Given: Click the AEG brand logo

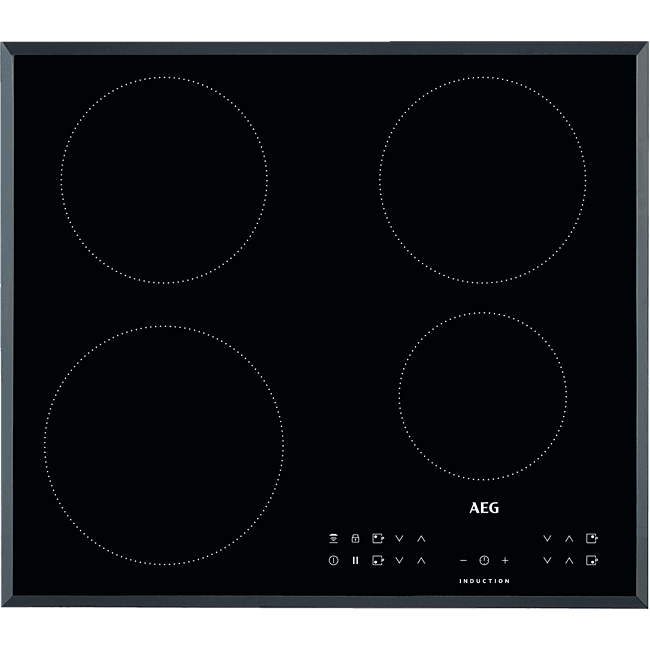Looking at the screenshot, I should (x=484, y=507).
